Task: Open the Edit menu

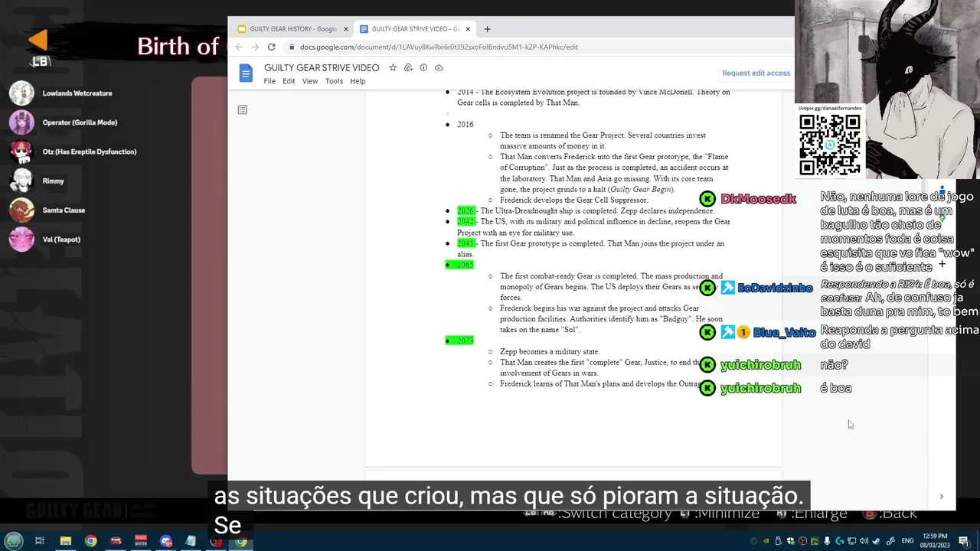Action: point(289,81)
